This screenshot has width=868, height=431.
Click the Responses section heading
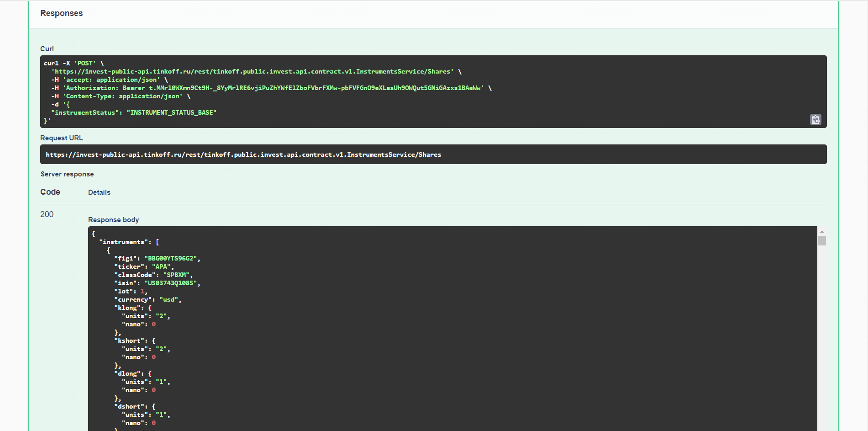pos(61,13)
